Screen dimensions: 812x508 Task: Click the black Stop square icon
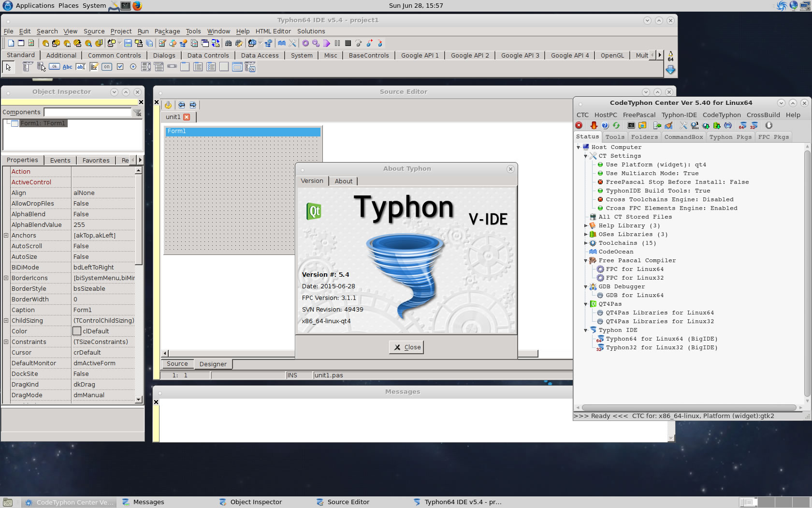348,43
